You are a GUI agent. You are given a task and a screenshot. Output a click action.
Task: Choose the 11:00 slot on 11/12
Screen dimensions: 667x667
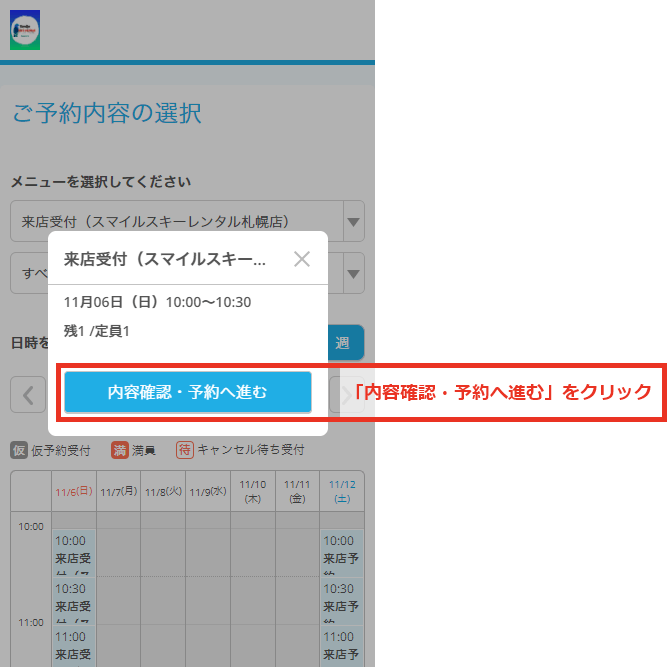click(342, 646)
